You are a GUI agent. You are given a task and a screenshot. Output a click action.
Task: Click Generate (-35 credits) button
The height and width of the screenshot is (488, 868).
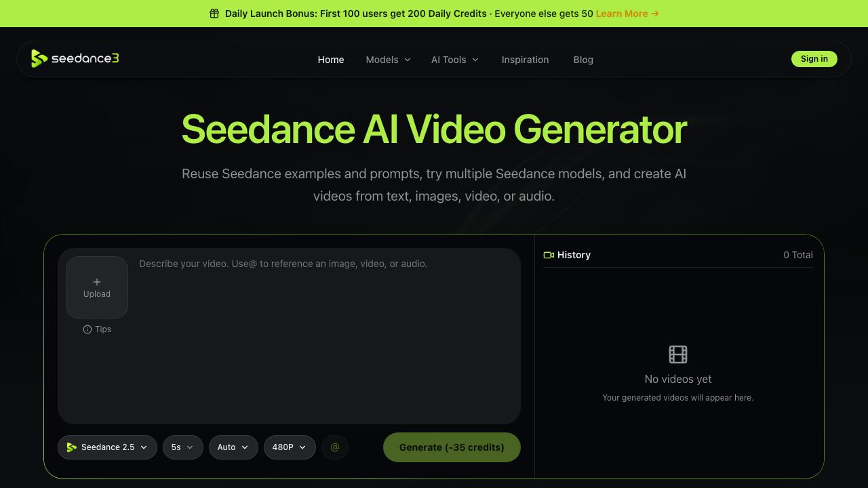pyautogui.click(x=452, y=447)
